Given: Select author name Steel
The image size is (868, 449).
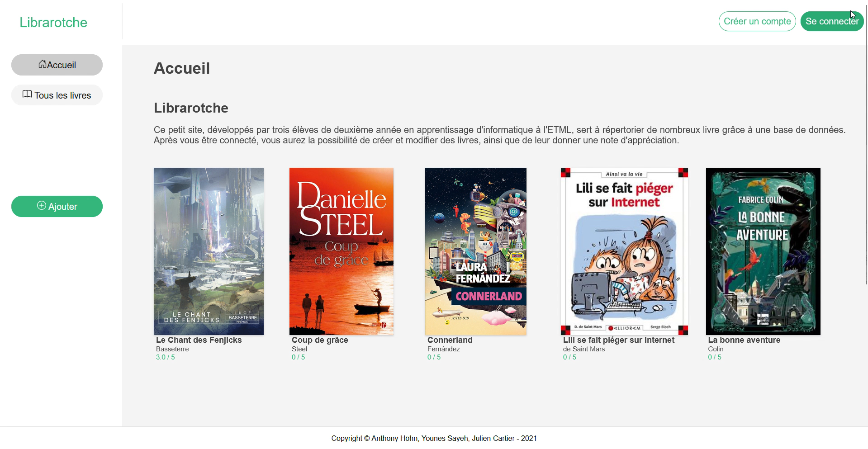Looking at the screenshot, I should 299,349.
